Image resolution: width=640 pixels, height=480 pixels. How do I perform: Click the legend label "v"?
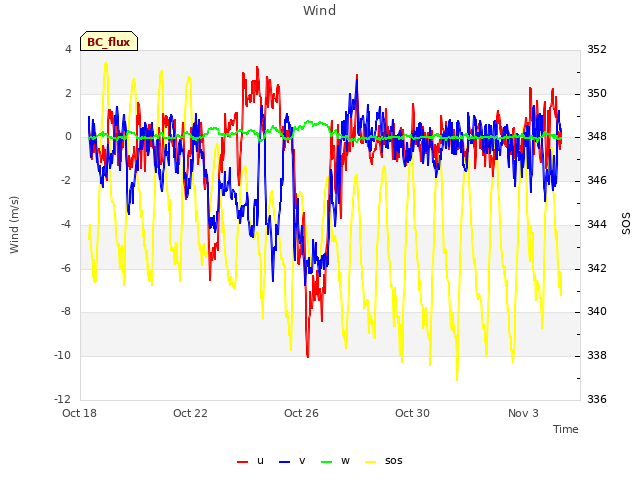pos(302,461)
